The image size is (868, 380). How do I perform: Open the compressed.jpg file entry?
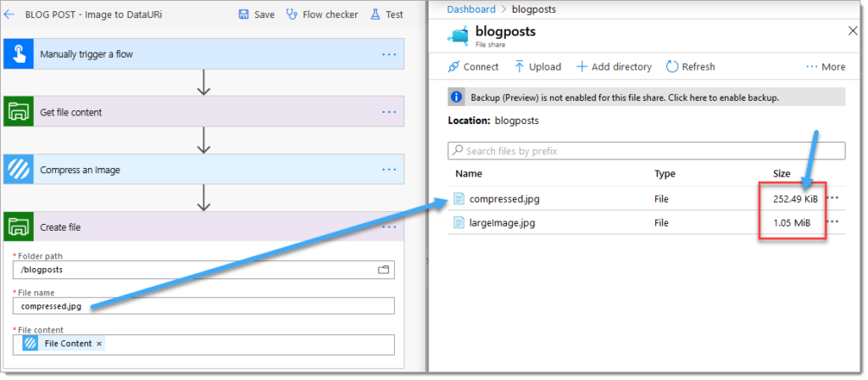click(x=504, y=198)
